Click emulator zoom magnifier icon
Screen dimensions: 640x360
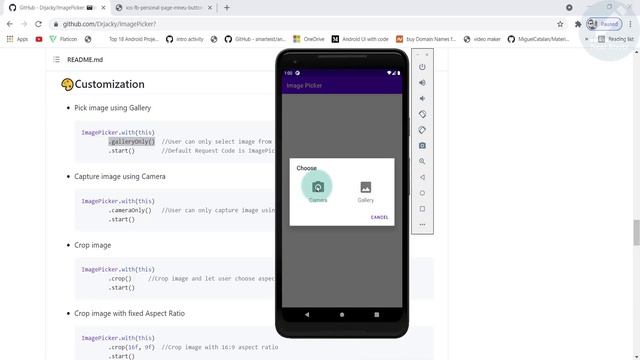pos(422,161)
